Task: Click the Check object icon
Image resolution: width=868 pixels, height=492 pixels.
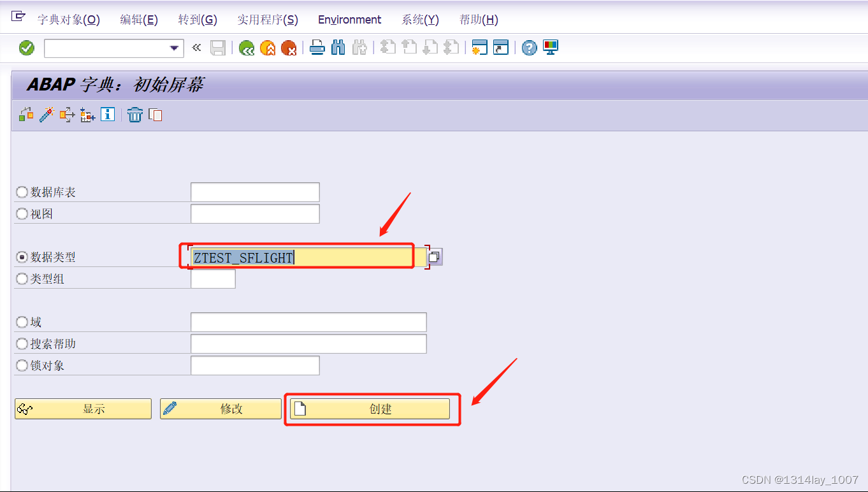Action: 25,115
